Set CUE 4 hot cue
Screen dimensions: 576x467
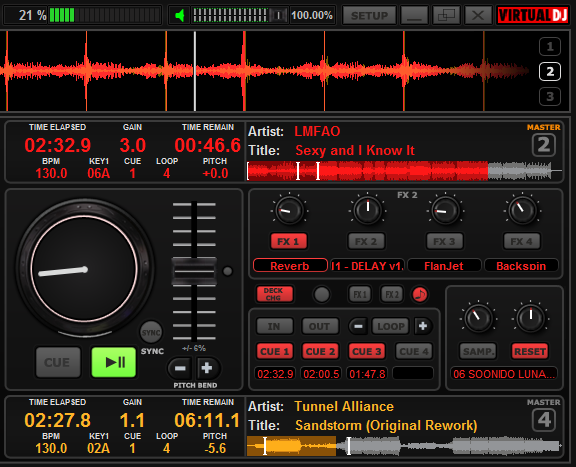(413, 351)
